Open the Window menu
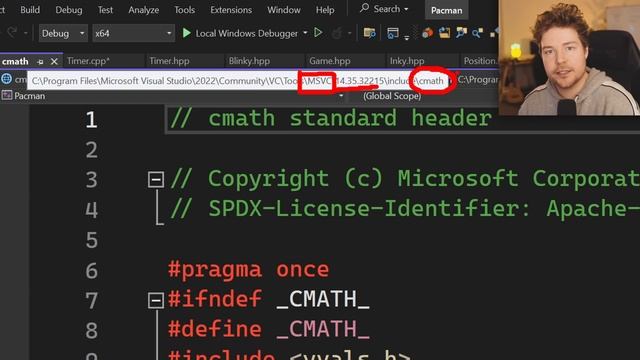 tap(284, 10)
